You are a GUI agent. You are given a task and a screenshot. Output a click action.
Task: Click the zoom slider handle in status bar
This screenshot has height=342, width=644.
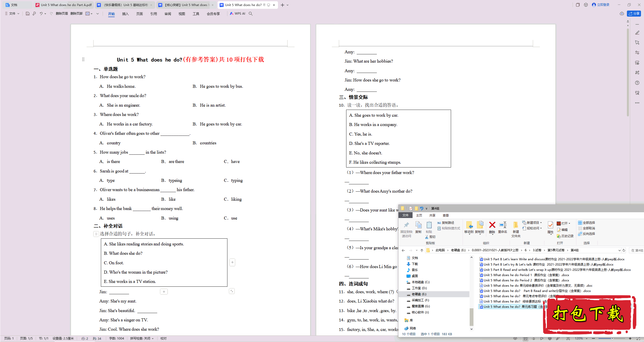point(612,338)
